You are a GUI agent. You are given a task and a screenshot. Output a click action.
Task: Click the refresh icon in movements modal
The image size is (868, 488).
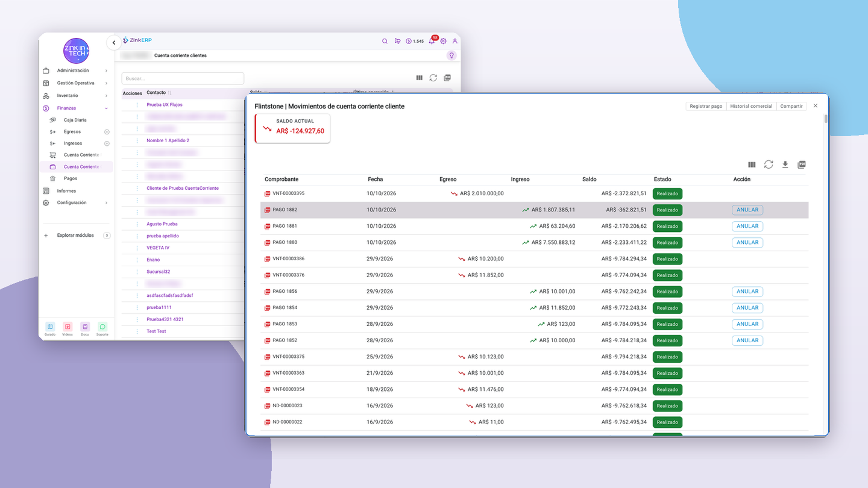[x=769, y=164]
